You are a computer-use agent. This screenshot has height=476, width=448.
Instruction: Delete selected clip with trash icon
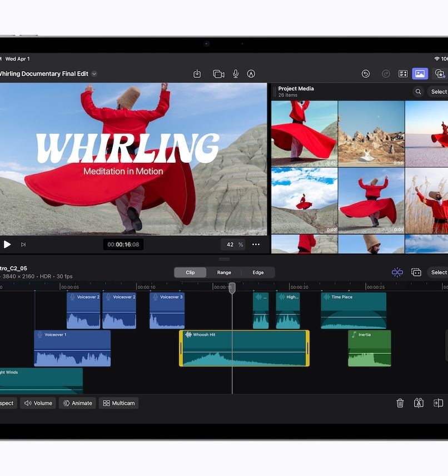coord(400,403)
